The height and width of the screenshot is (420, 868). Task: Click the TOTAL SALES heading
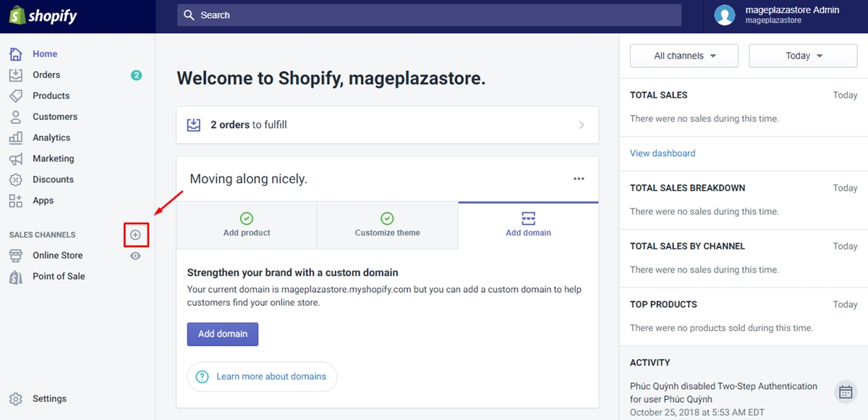click(x=659, y=95)
